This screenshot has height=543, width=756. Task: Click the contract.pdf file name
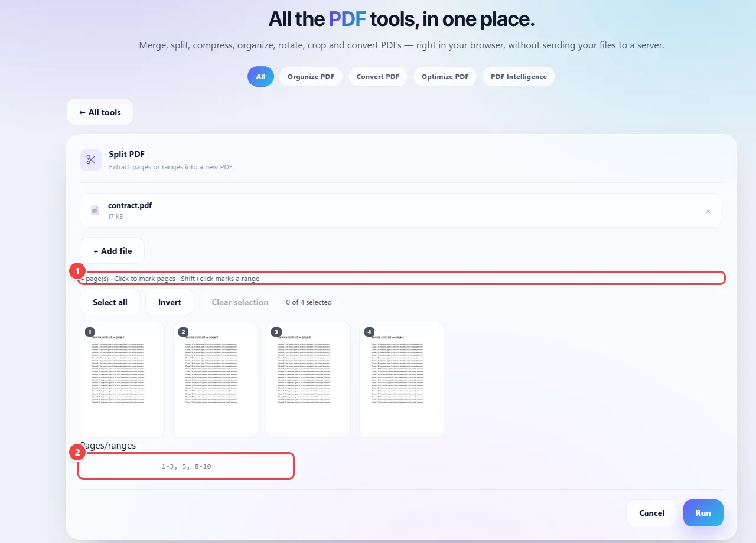tap(130, 205)
